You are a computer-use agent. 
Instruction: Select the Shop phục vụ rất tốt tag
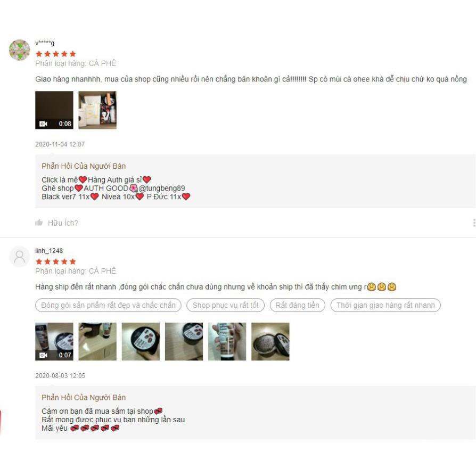click(226, 305)
